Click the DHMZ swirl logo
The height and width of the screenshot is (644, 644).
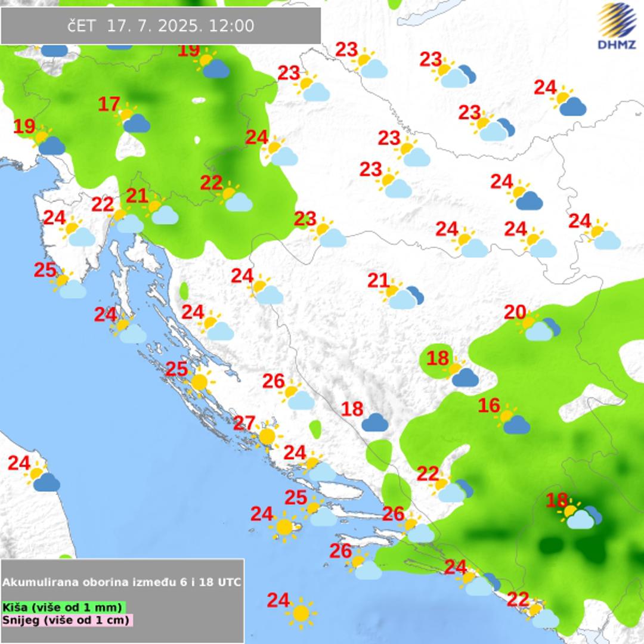point(617,21)
